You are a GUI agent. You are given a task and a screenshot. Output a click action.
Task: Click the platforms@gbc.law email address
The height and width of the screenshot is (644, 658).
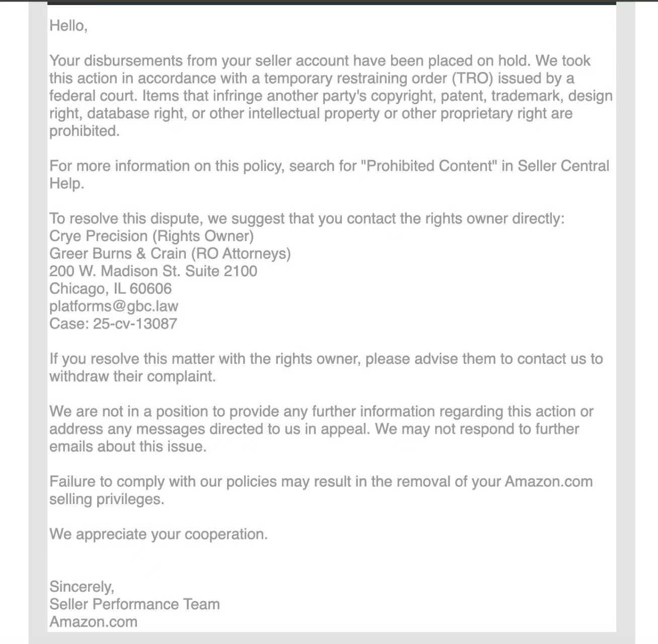coord(114,306)
